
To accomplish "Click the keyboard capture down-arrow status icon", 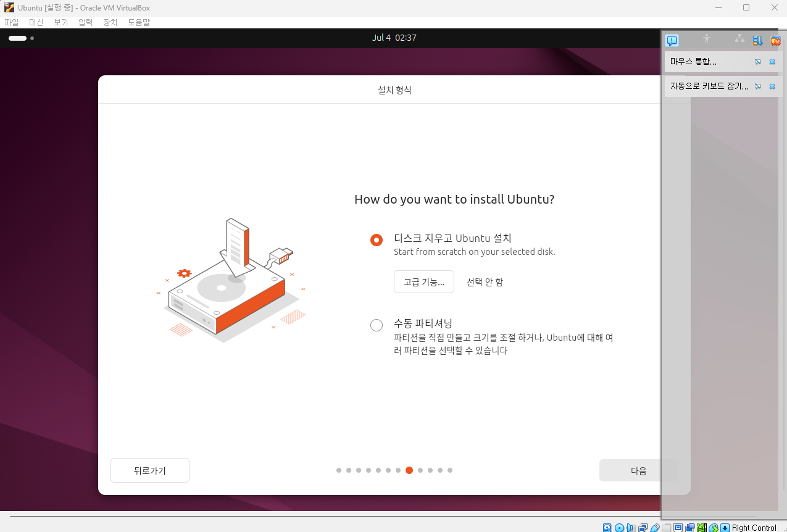I will click(725, 528).
